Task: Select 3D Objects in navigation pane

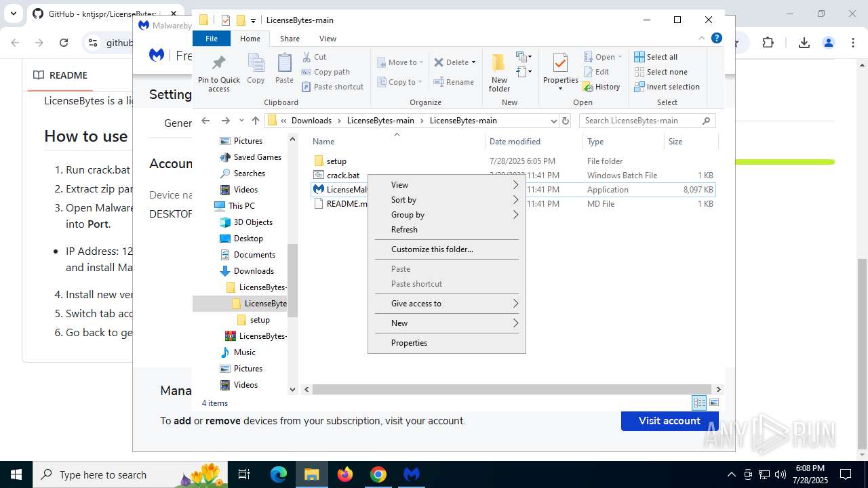Action: tap(253, 222)
